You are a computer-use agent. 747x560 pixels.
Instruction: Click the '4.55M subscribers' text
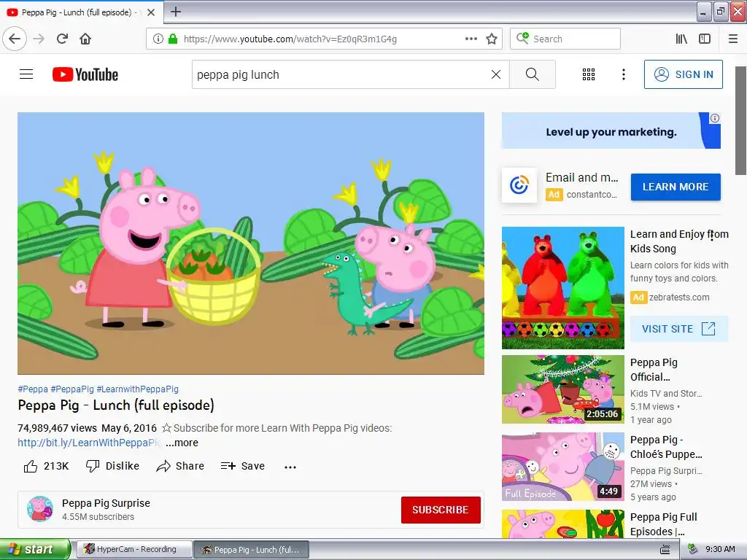(x=98, y=517)
